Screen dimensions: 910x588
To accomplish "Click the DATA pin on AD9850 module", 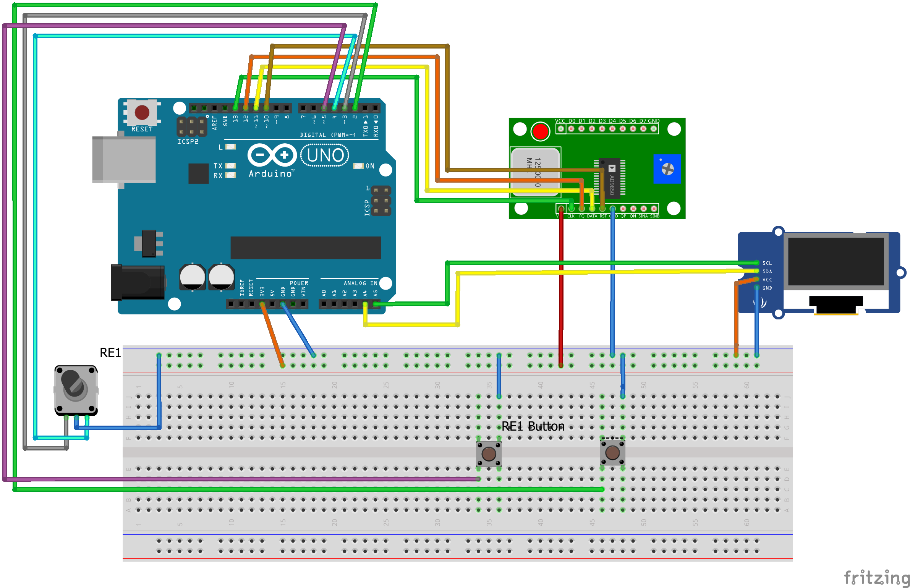I will click(x=592, y=209).
